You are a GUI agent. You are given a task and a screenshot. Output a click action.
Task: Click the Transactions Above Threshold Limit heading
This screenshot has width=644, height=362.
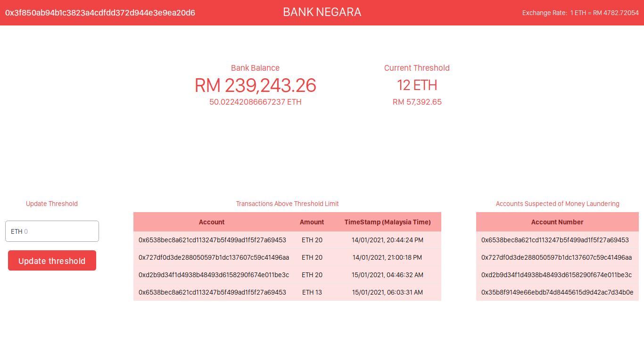tap(287, 204)
